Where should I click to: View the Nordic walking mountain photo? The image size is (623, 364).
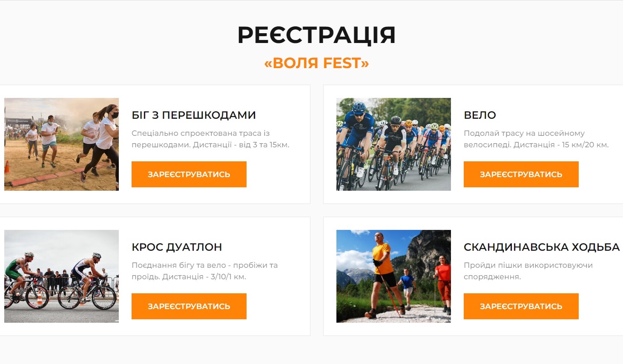coord(393,276)
